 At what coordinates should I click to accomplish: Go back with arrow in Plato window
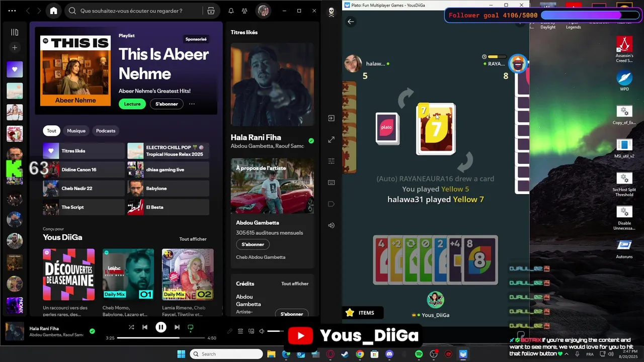click(x=351, y=22)
